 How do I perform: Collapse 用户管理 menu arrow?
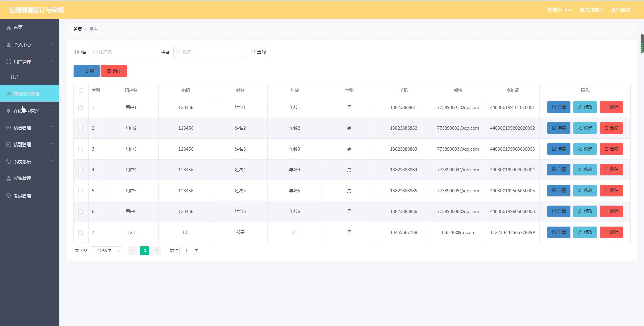coord(52,61)
